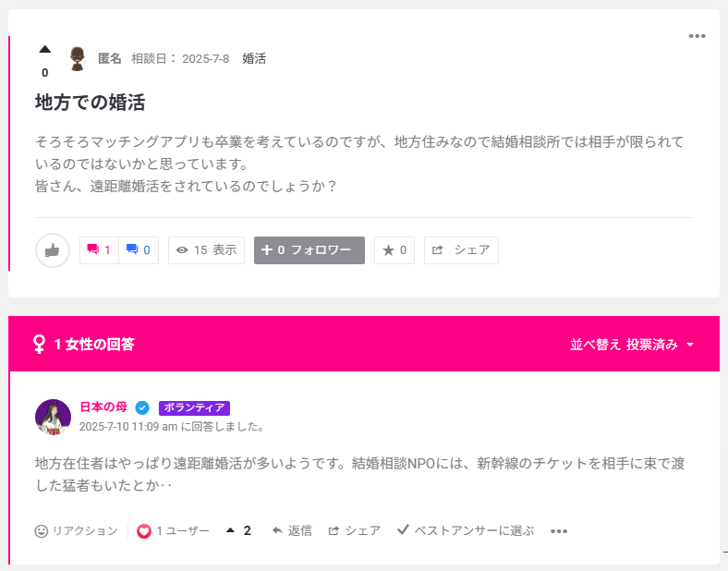
Task: Share the question via シェア button
Action: (x=461, y=250)
